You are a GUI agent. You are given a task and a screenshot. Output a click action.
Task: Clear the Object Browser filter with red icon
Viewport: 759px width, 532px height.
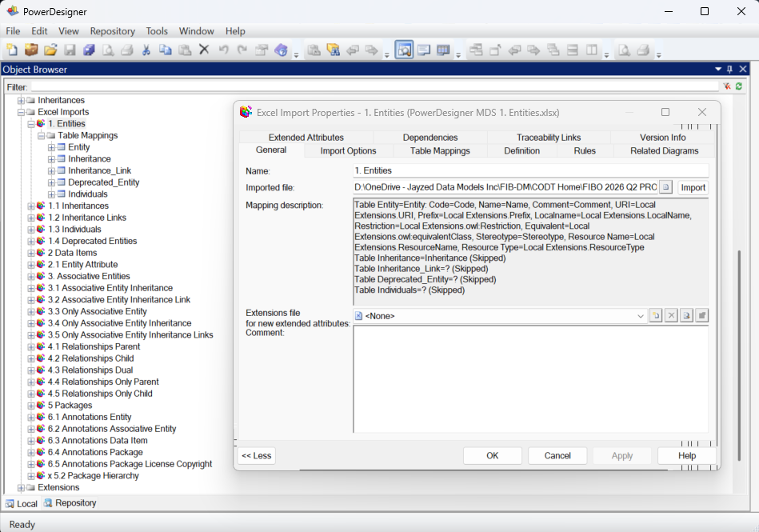click(727, 86)
